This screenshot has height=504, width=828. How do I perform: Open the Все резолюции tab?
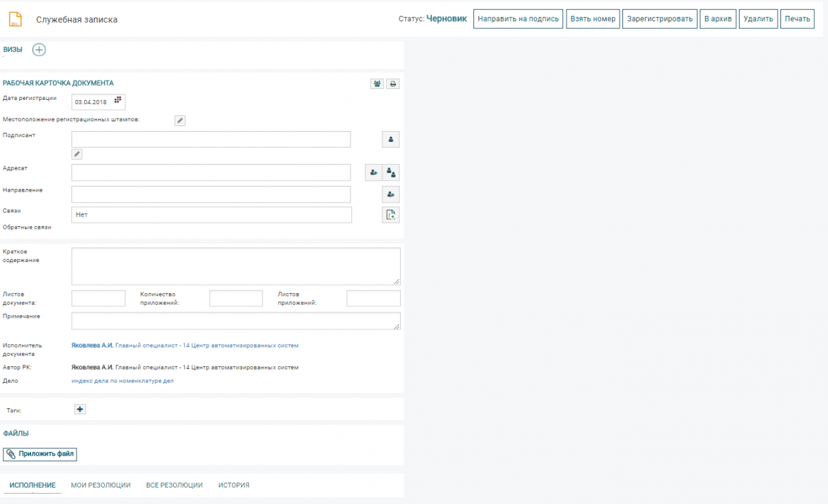[x=175, y=485]
